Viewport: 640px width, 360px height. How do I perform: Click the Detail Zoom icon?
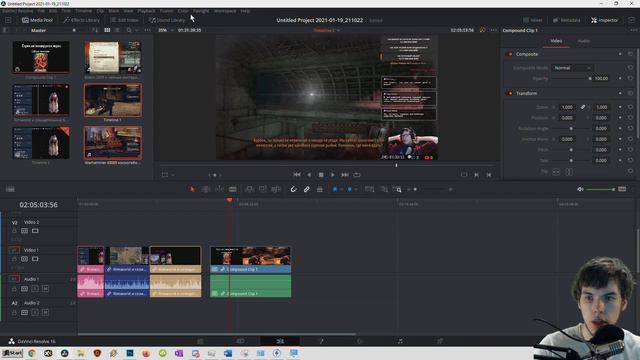pos(384,189)
